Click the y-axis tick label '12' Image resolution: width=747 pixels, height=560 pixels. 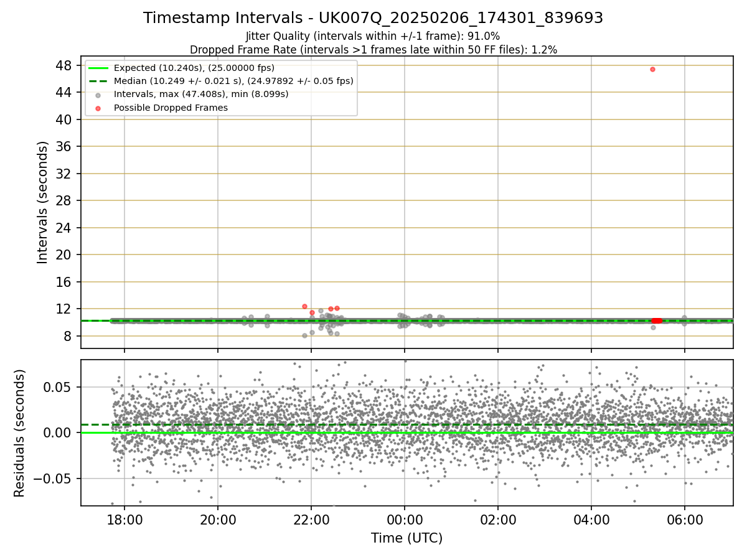(64, 309)
